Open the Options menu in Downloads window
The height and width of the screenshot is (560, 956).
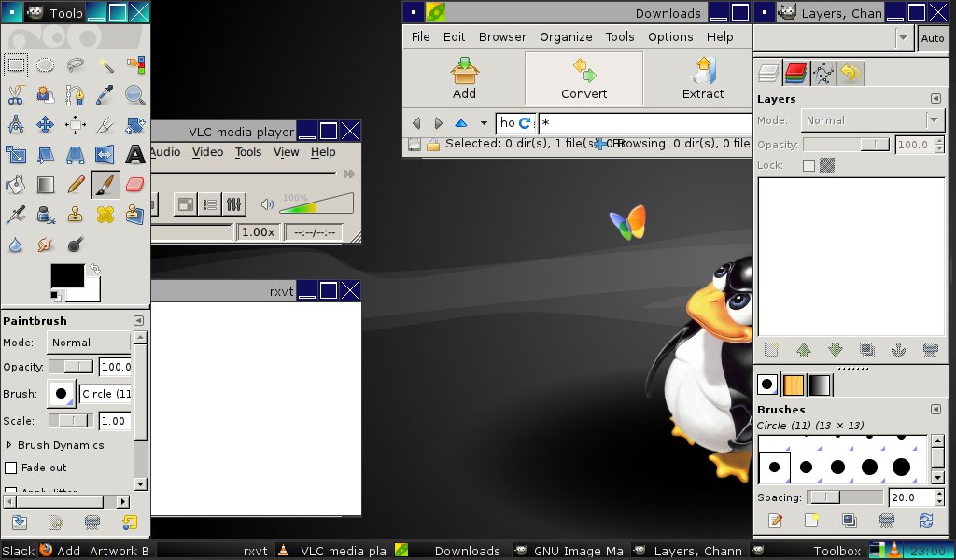[x=670, y=36]
